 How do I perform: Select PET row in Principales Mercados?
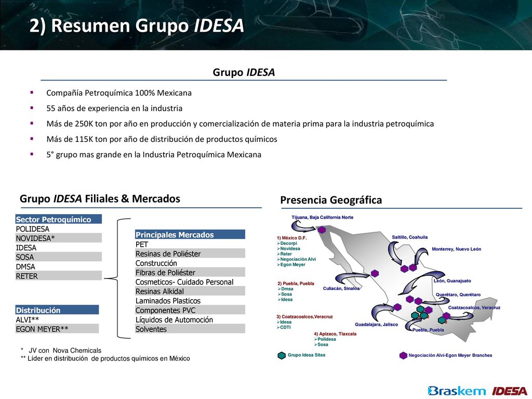190,244
